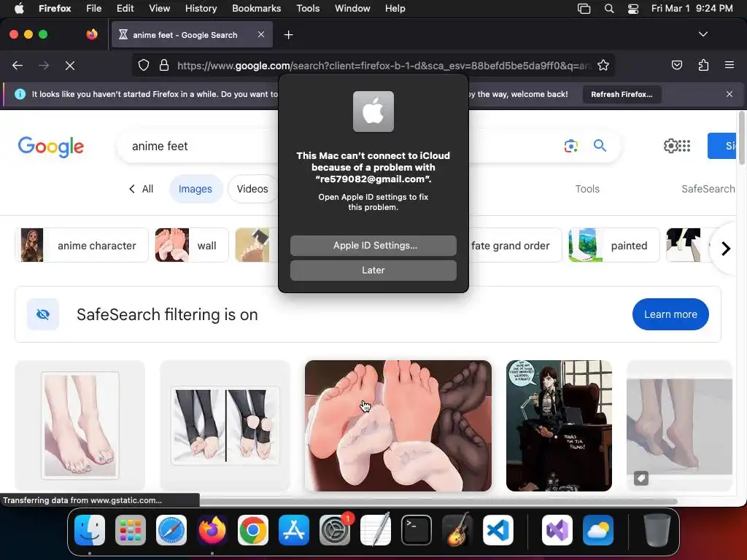The image size is (747, 560).
Task: Open Terminal from the Dock
Action: 417,530
